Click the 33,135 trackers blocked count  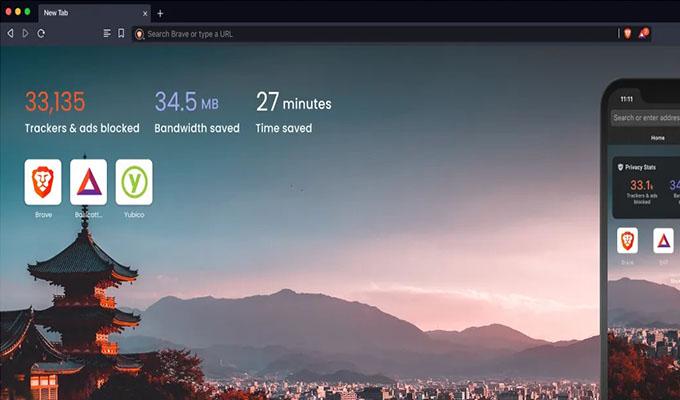[x=55, y=102]
